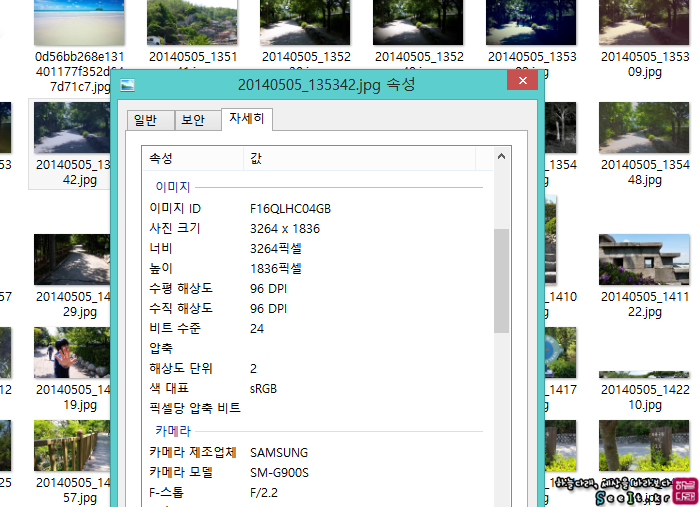Screen dimensions: 700x507
Task: Select thumbnail of 20140505_1351 village photo
Action: 192,22
